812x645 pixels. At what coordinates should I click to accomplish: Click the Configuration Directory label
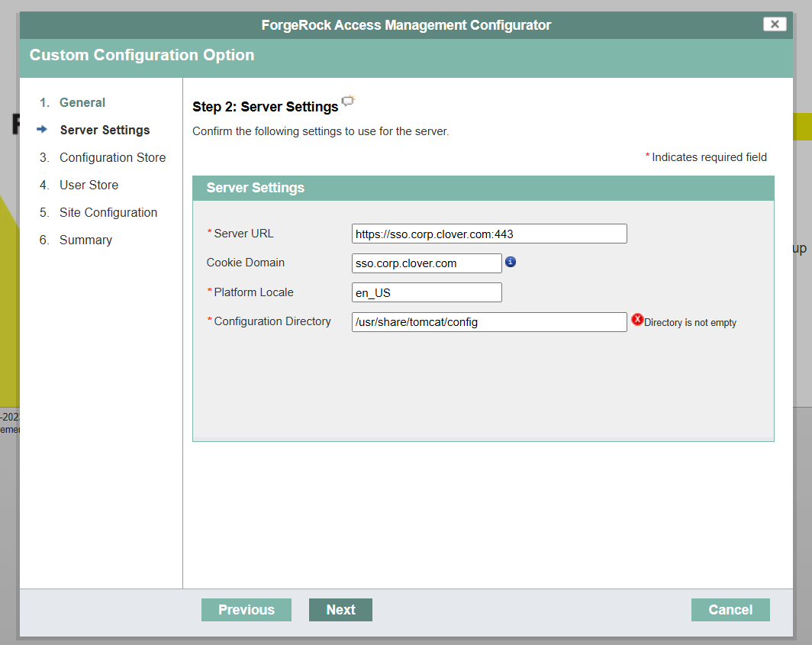click(x=272, y=321)
